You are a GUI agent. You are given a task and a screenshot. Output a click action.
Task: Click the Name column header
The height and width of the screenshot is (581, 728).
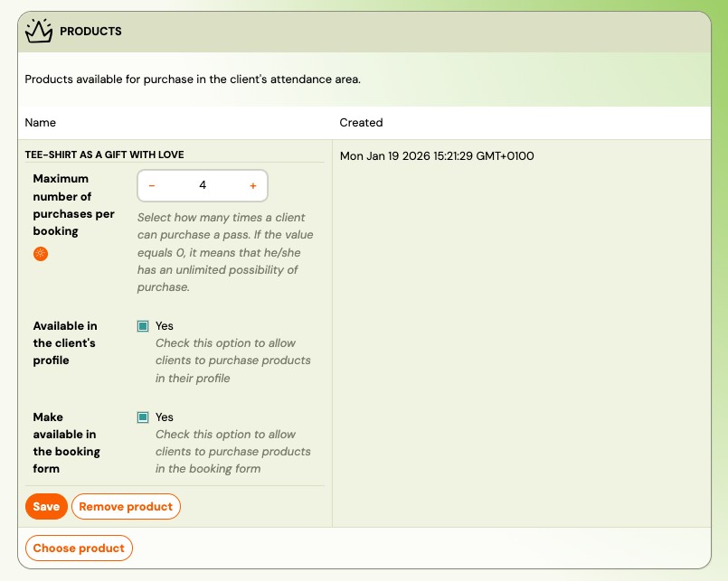coord(39,122)
